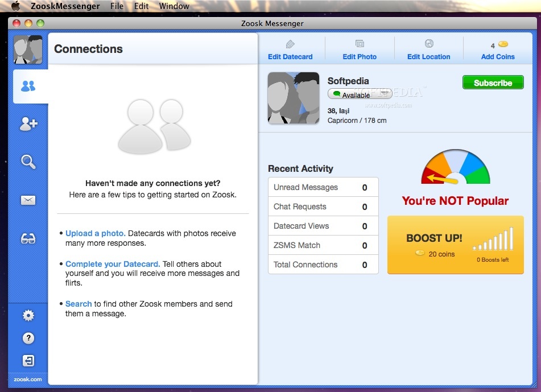Open the Connections sidebar icon
The image size is (541, 392).
coord(28,86)
